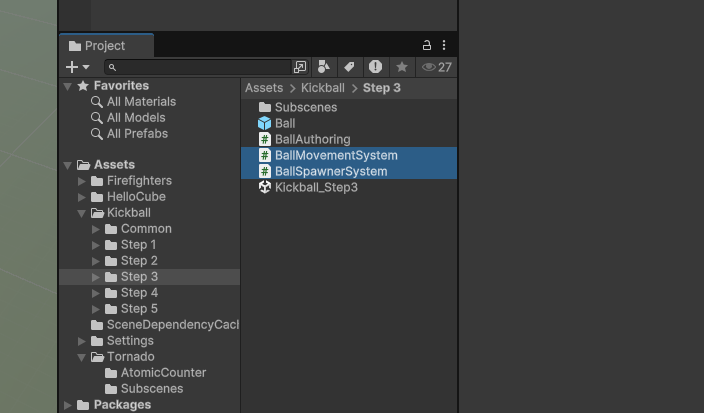The height and width of the screenshot is (413, 704).
Task: Click the Project search input field
Action: click(198, 67)
